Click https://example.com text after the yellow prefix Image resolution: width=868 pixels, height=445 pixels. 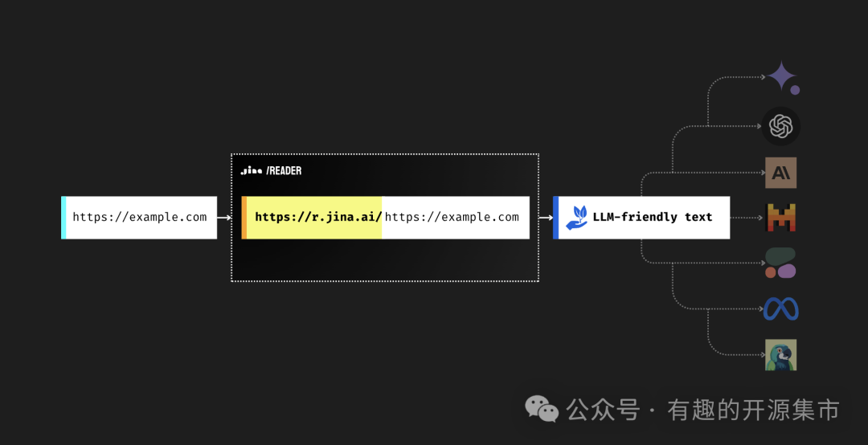[452, 218]
